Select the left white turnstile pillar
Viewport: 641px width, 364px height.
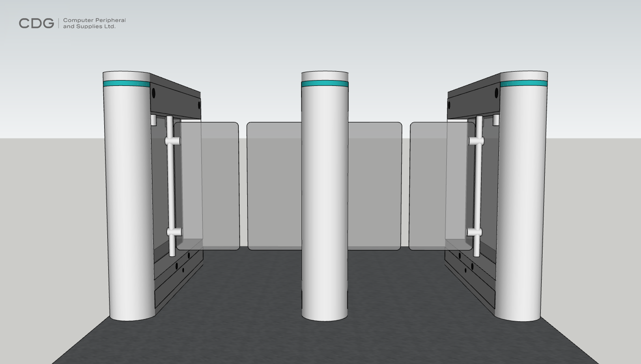coord(128,197)
